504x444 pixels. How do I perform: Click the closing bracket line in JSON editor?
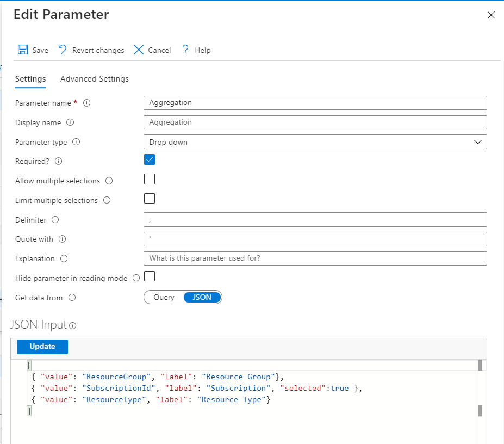(29, 411)
